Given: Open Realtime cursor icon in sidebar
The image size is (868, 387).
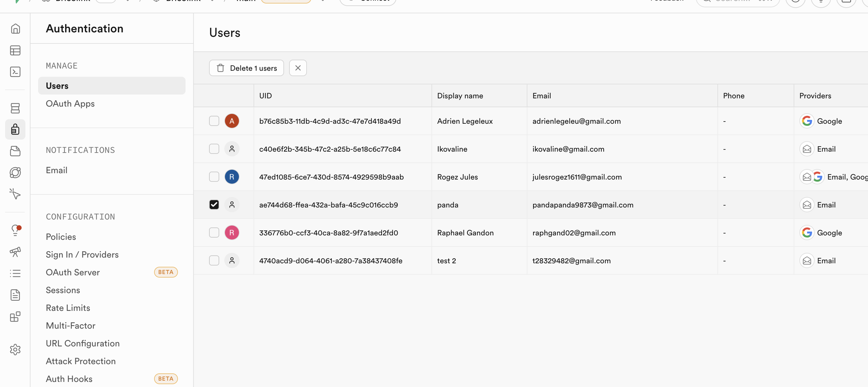Looking at the screenshot, I should (15, 194).
